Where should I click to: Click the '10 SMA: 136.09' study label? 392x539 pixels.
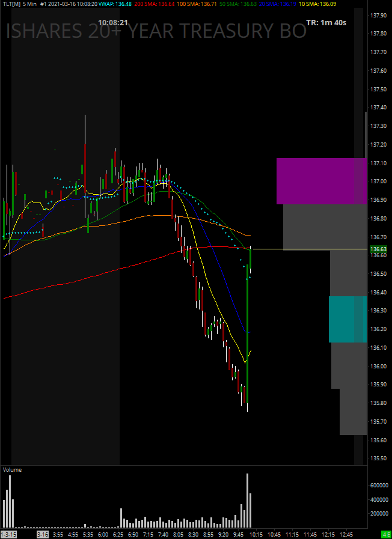[x=317, y=4]
